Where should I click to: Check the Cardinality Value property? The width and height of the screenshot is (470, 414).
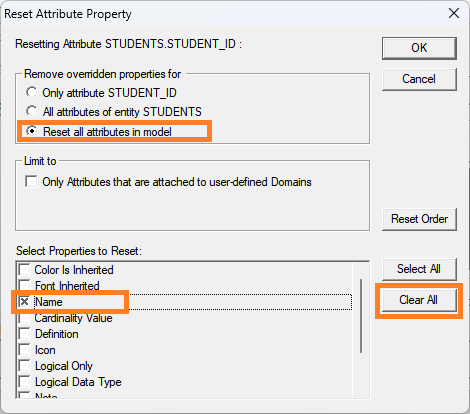24,318
